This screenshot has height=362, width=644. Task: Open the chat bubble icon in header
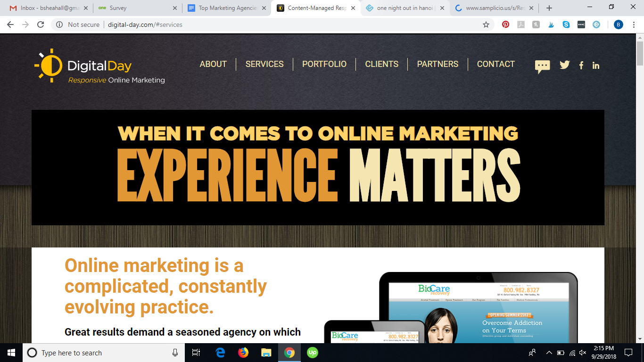coord(542,66)
